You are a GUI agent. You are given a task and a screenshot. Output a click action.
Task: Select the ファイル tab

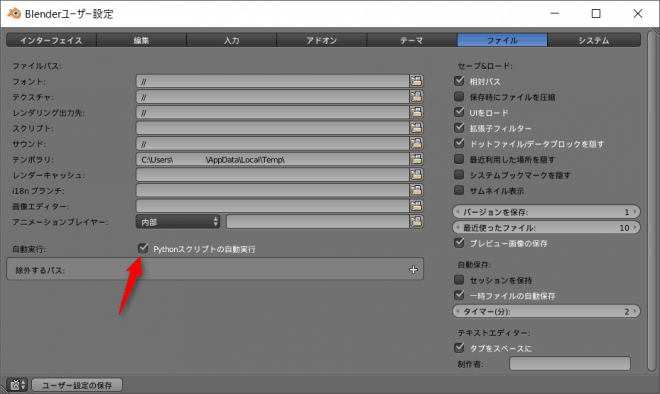[x=502, y=40]
